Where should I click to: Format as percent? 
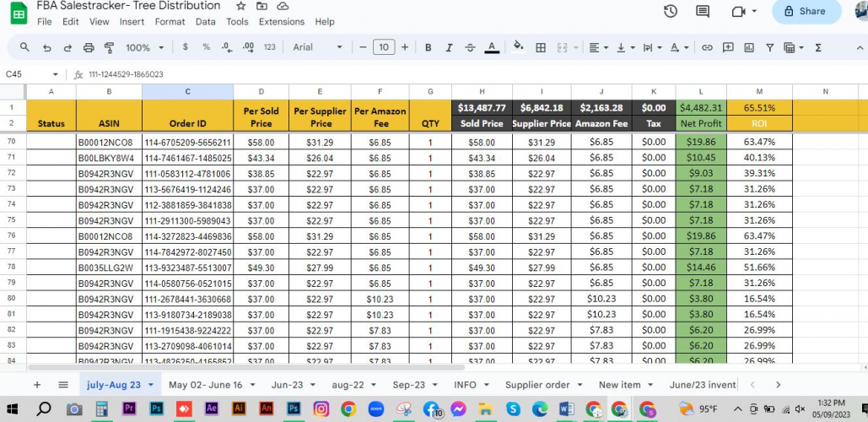tap(206, 47)
